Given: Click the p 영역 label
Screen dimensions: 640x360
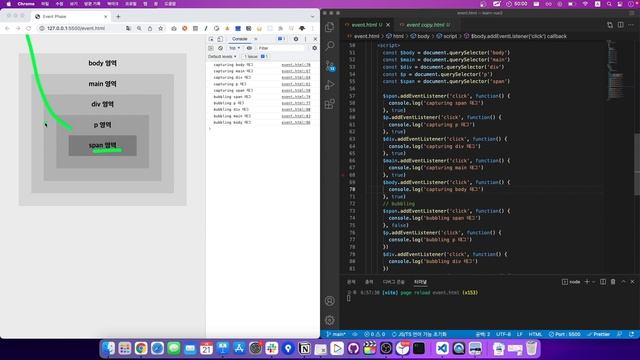Looking at the screenshot, I should (102, 125).
